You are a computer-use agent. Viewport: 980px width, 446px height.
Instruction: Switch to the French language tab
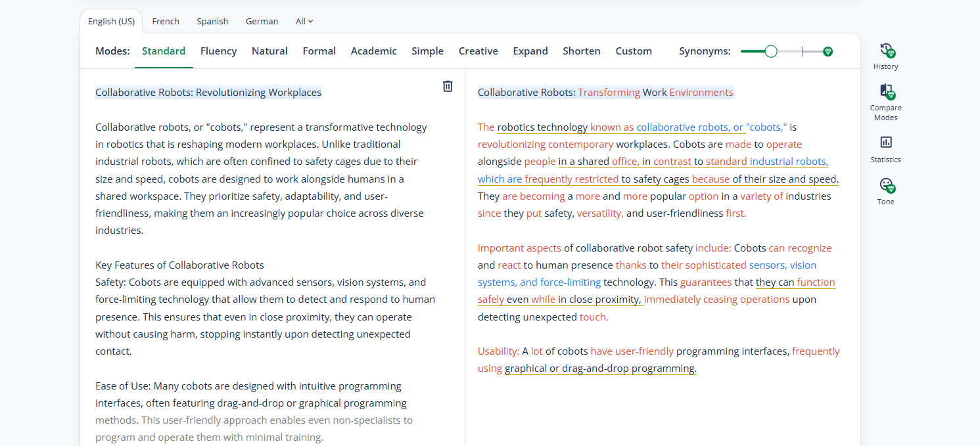[165, 21]
